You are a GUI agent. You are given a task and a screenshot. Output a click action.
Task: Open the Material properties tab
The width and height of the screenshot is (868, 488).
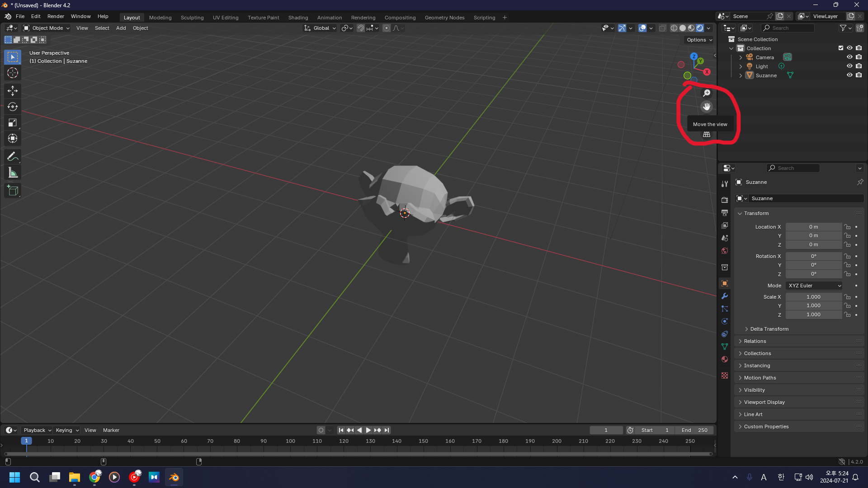[725, 359]
